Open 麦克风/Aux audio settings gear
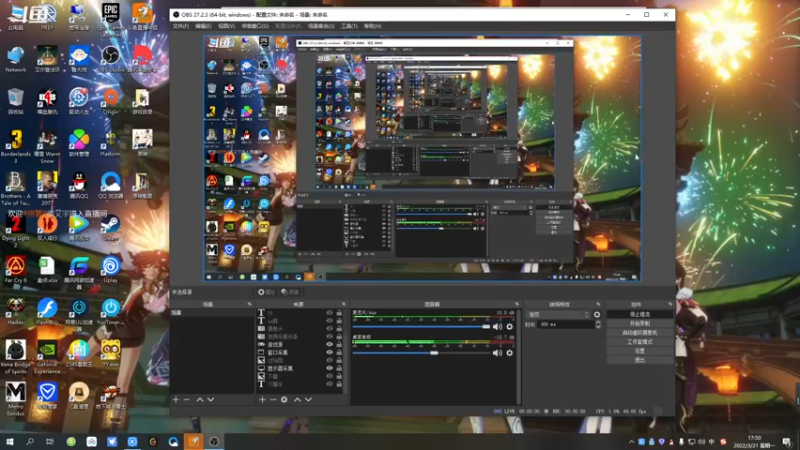 510,327
